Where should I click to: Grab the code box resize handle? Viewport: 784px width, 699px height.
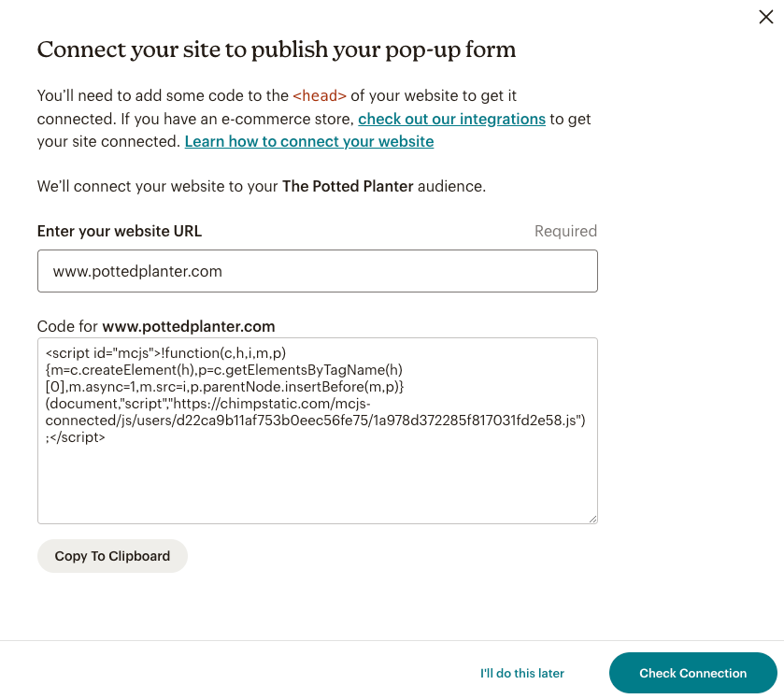[x=592, y=519]
